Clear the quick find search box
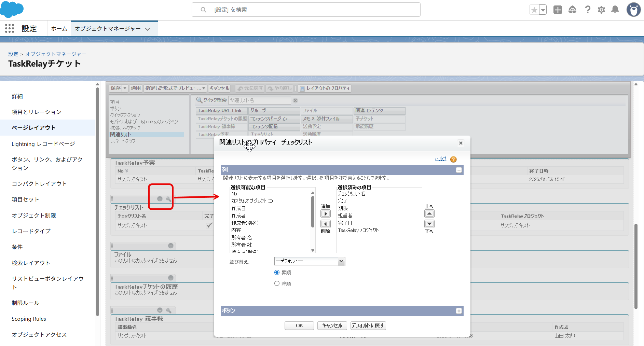Screen dimensions: 644x346 click(295, 100)
